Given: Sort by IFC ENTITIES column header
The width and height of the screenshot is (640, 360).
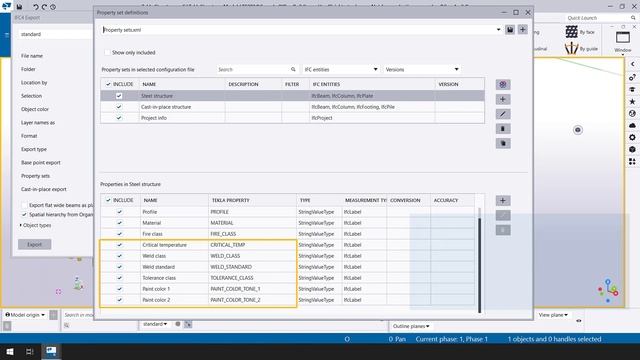Looking at the screenshot, I should tap(372, 84).
